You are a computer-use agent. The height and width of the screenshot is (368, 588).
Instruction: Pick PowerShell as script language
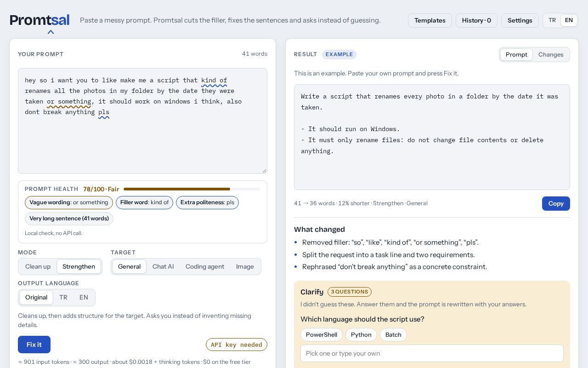click(322, 334)
